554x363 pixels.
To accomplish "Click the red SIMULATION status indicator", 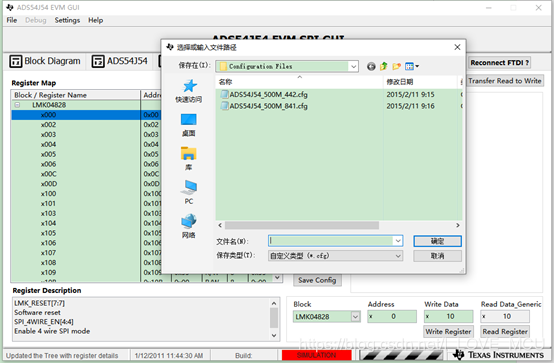I will coord(317,355).
